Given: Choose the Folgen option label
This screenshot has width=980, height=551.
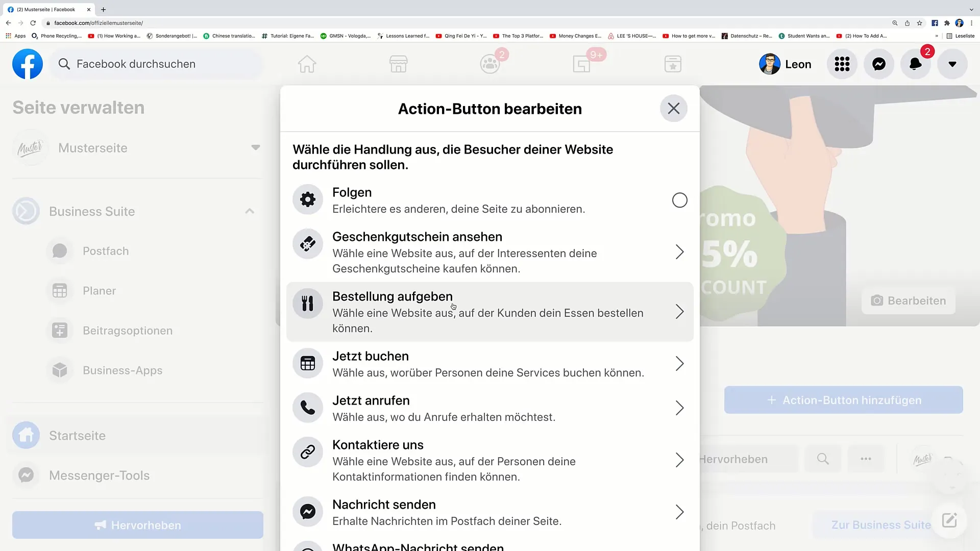Looking at the screenshot, I should (352, 192).
